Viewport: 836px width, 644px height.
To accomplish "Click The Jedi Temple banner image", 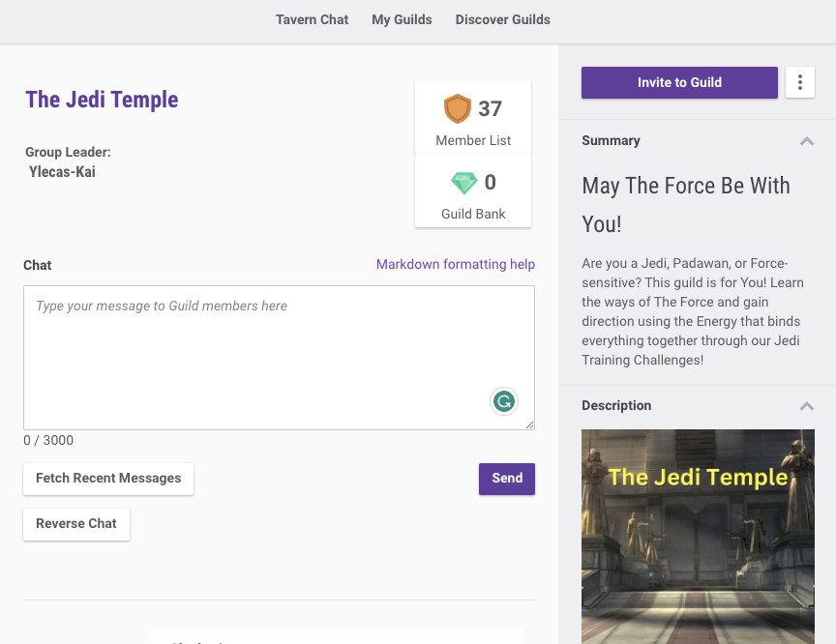I will pos(698,537).
